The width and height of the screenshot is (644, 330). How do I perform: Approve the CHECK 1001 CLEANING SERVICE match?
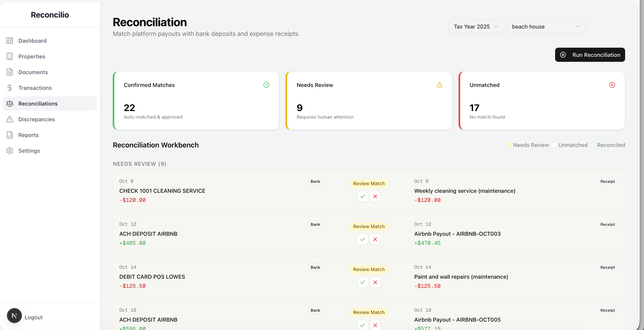[x=363, y=196]
